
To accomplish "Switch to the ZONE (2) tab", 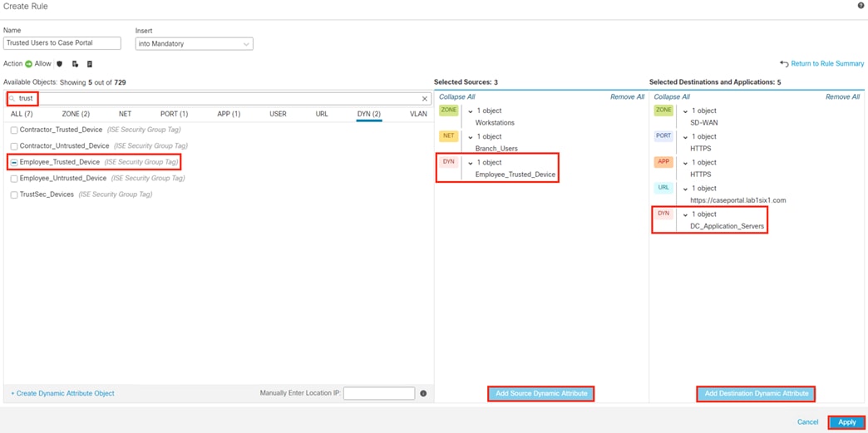I will [76, 114].
